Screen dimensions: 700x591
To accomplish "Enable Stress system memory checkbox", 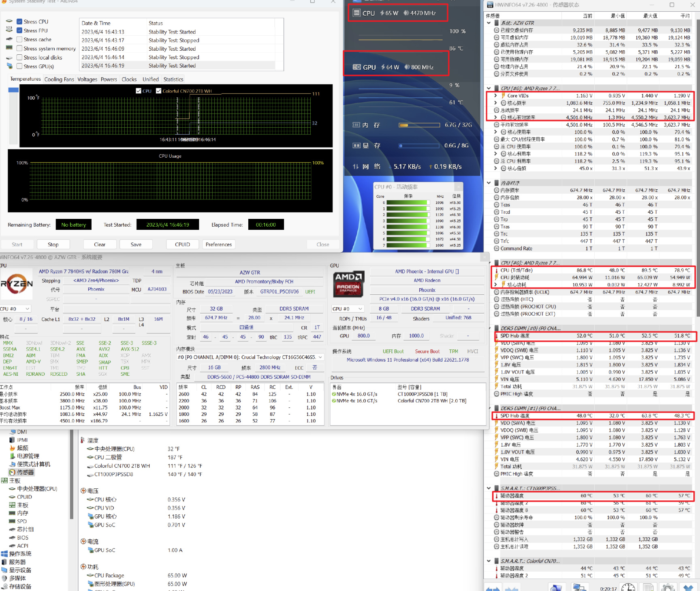I will click(19, 48).
